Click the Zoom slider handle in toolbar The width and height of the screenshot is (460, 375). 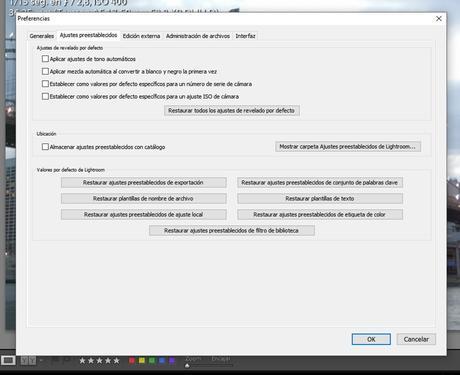point(187,366)
